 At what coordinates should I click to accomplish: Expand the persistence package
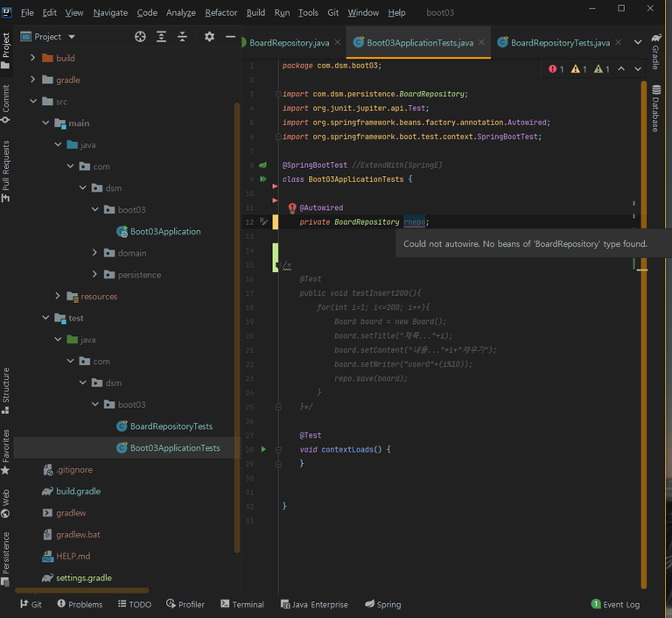pyautogui.click(x=94, y=274)
